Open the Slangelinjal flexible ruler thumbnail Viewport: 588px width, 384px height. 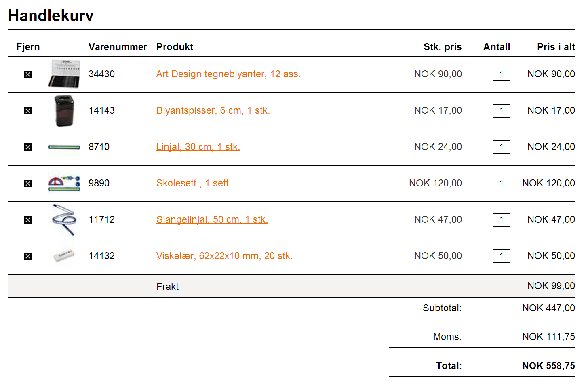coord(64,219)
